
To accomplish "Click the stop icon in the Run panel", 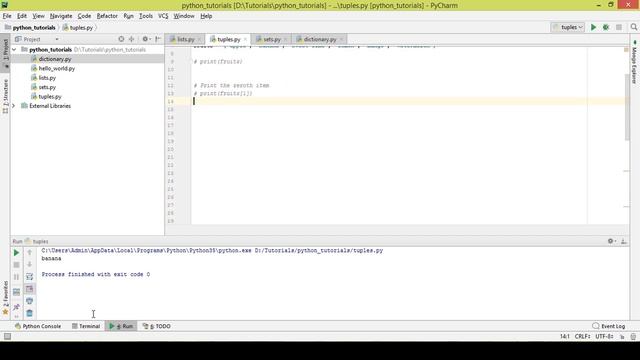I will coord(16,265).
